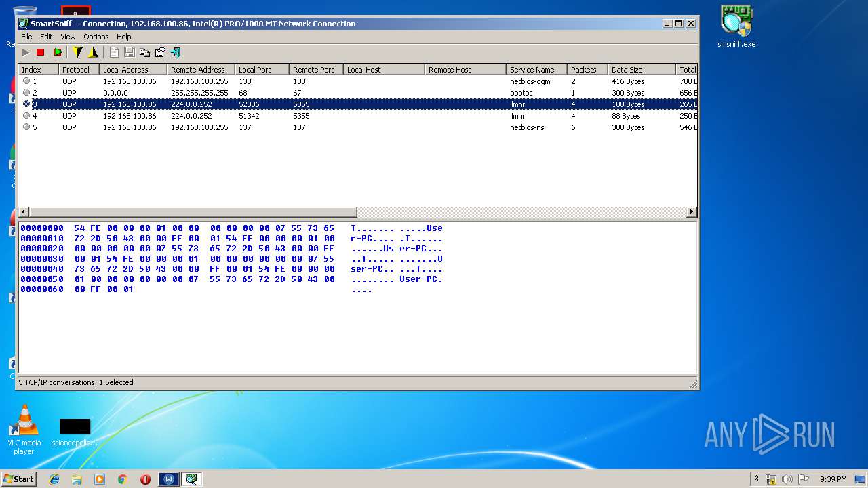Select the llmnr row with port 51342
This screenshot has width=868, height=488.
click(357, 116)
